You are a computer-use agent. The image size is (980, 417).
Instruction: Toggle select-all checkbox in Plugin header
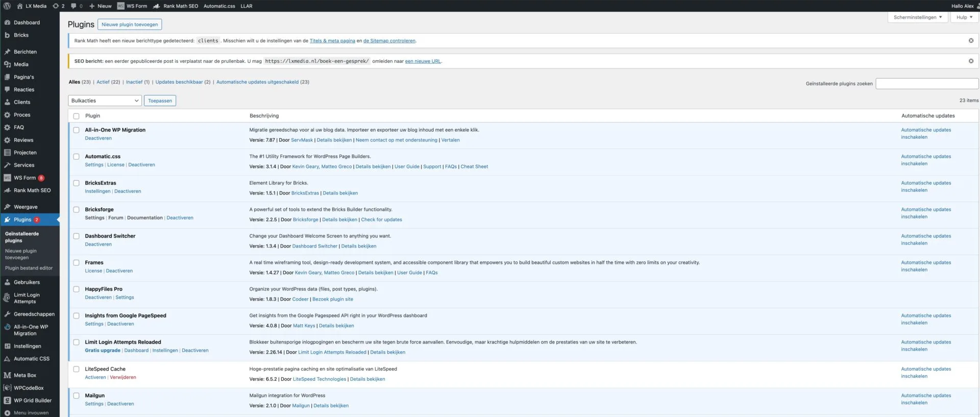76,116
